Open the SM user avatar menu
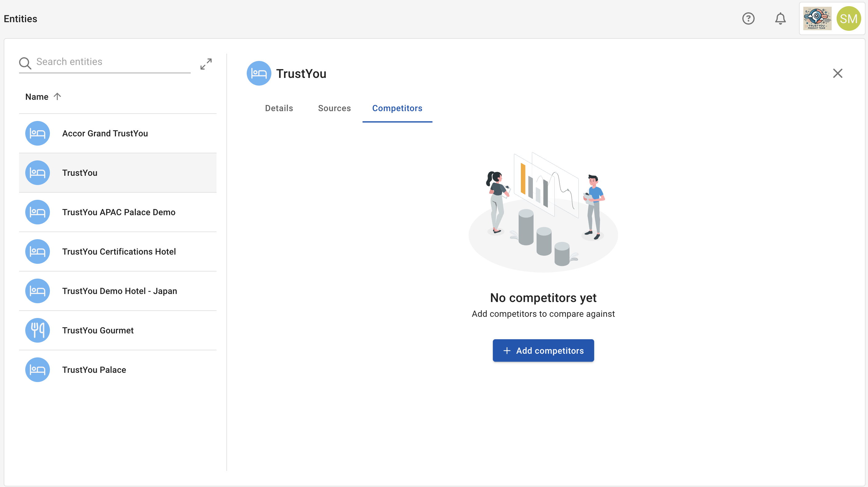Screen dimensions: 868x487 coord(849,18)
